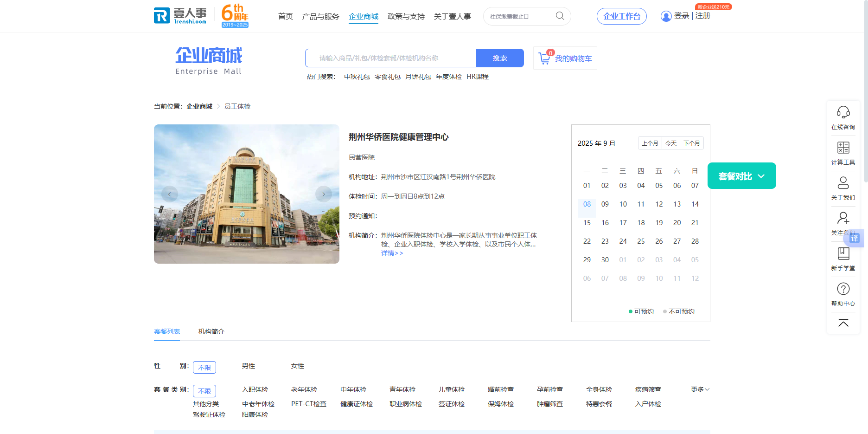Filter by 入职体检 category
This screenshot has width=868, height=434.
[x=255, y=389]
